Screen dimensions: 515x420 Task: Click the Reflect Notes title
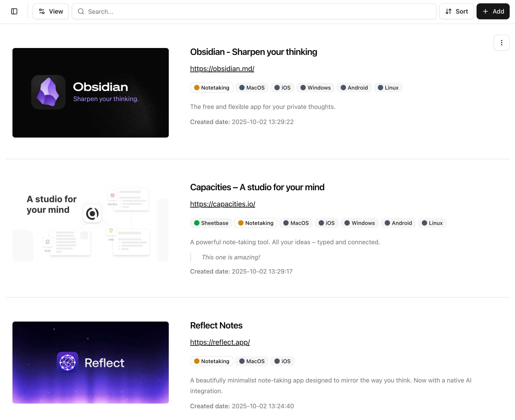click(216, 325)
